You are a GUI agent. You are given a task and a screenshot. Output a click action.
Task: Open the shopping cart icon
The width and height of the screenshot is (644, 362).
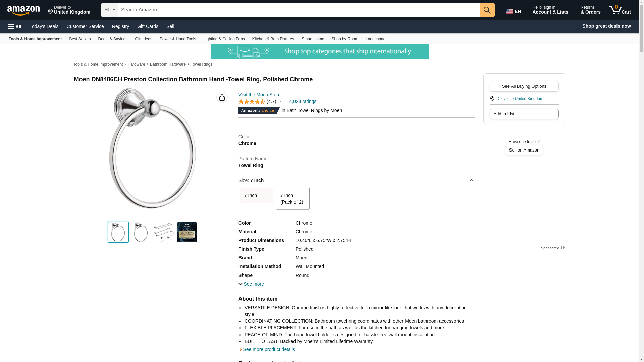point(620,10)
